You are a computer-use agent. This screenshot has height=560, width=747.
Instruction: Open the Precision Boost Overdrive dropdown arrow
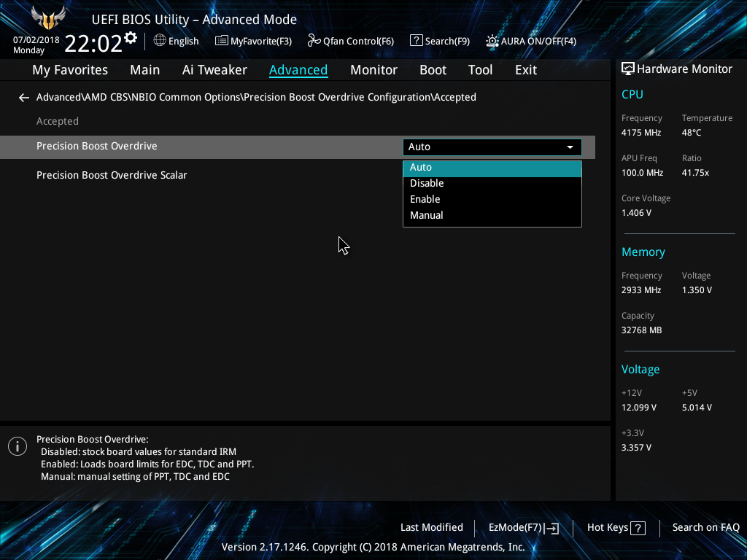tap(570, 147)
